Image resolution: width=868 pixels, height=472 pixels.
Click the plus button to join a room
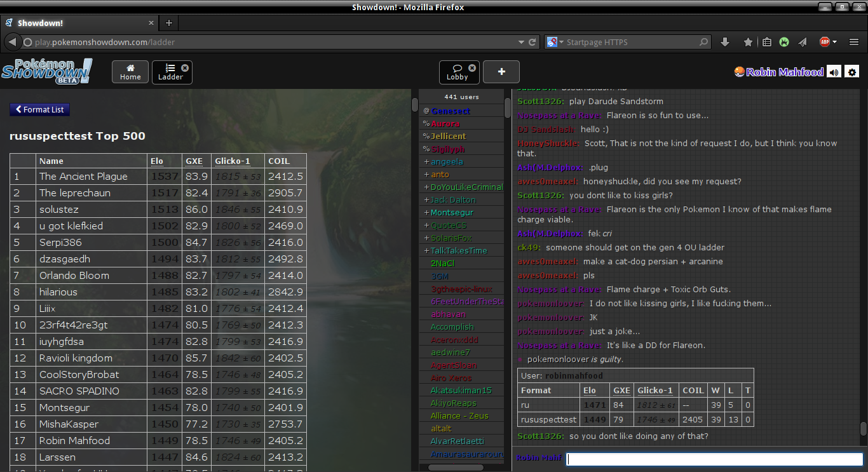pos(501,72)
